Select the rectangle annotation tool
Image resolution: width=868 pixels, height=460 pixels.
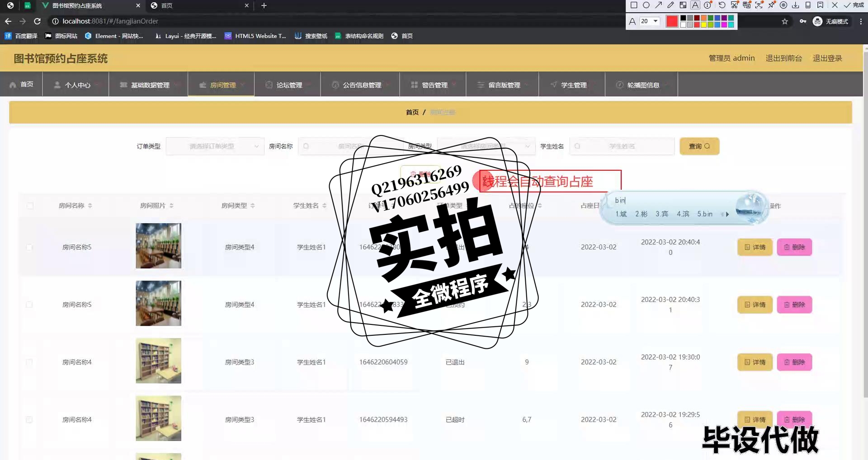(x=634, y=5)
